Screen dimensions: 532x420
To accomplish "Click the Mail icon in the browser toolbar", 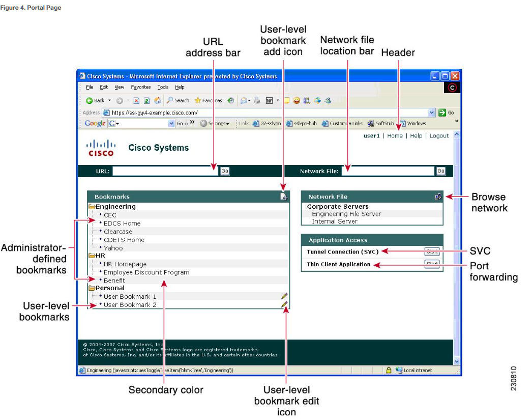I will pyautogui.click(x=243, y=100).
